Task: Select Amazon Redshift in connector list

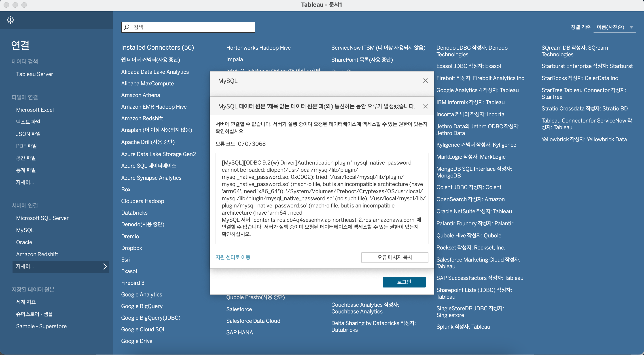Action: click(142, 118)
